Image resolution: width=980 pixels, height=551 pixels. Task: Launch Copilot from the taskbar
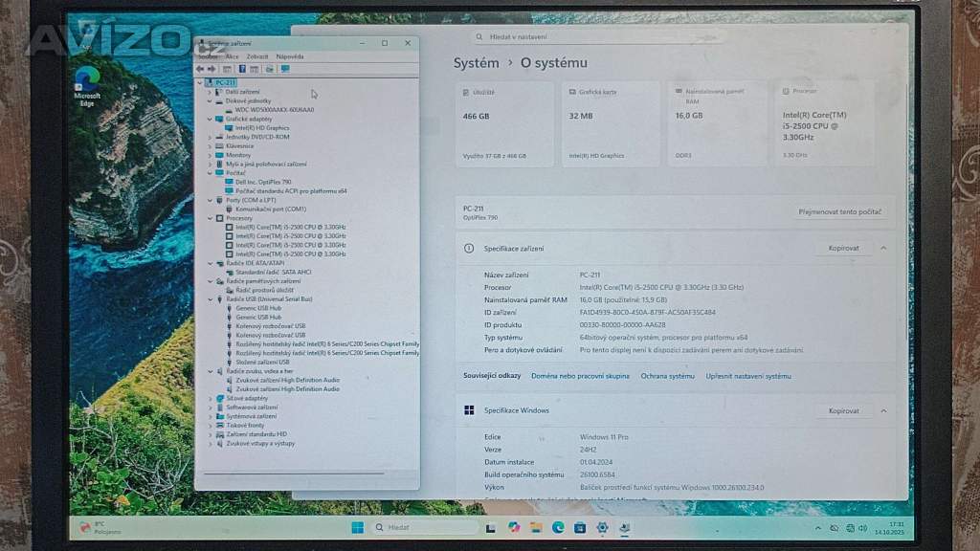(x=514, y=527)
